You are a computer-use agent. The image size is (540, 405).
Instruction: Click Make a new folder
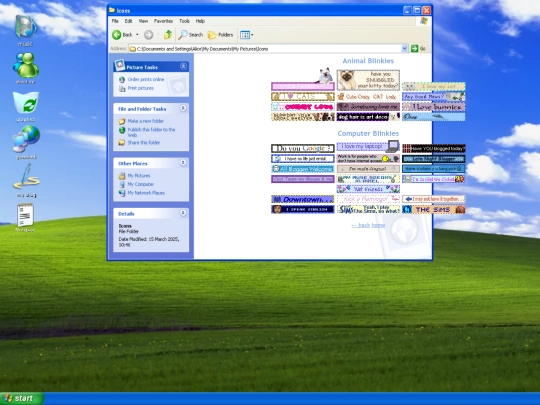pos(145,121)
